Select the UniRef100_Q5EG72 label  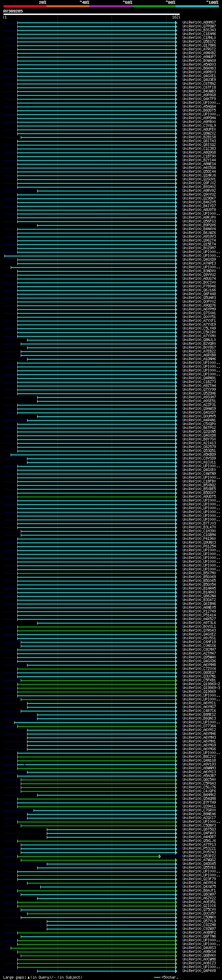pos(199,41)
